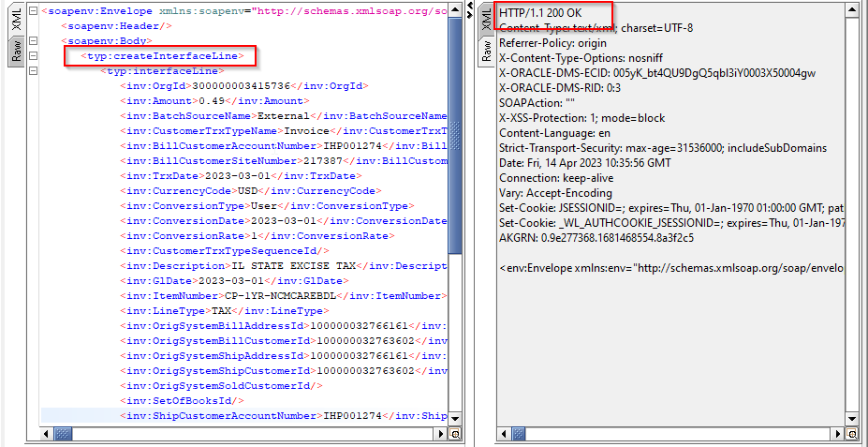Select the XML tab of the request editor
868x447 pixels.
(16, 21)
